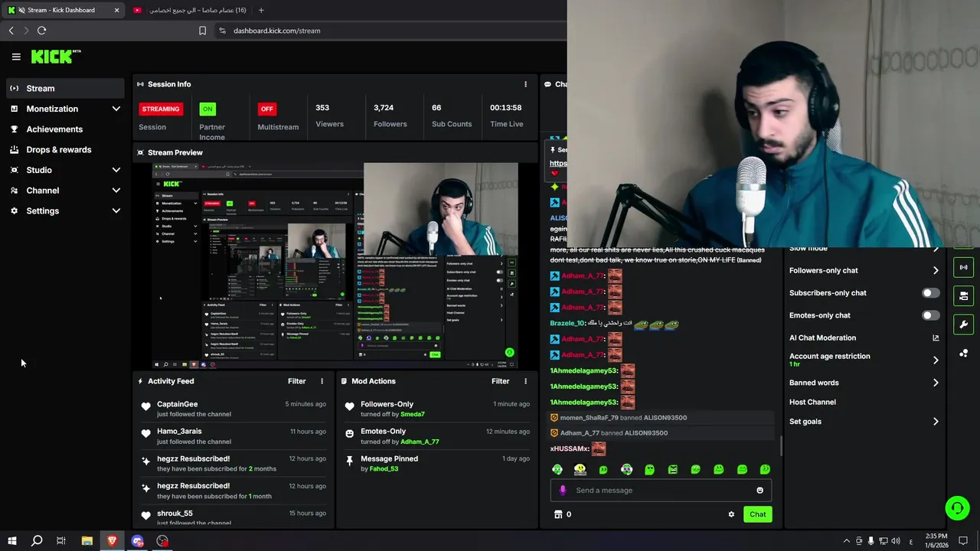Open Windows Start menu
This screenshot has width=980, height=551.
11,541
